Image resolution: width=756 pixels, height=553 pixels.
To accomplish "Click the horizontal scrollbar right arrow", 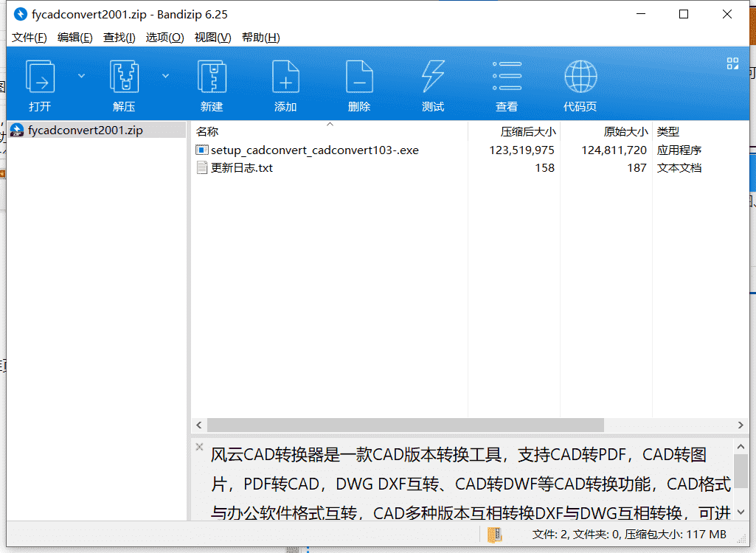I will click(x=741, y=425).
